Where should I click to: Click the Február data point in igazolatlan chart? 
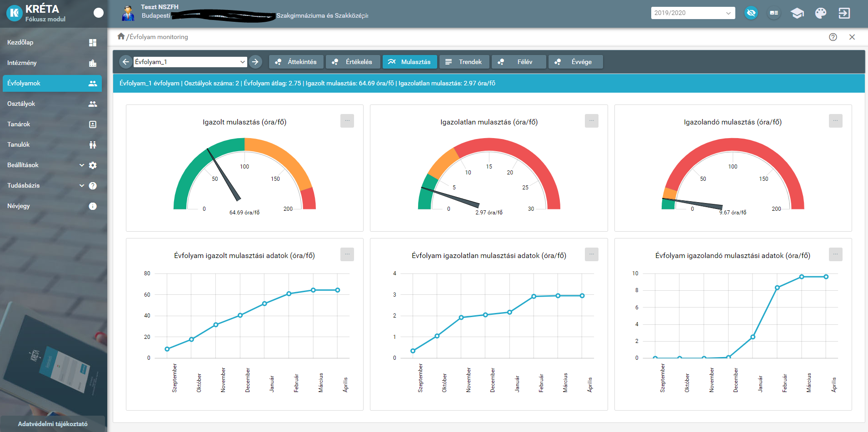pos(534,296)
